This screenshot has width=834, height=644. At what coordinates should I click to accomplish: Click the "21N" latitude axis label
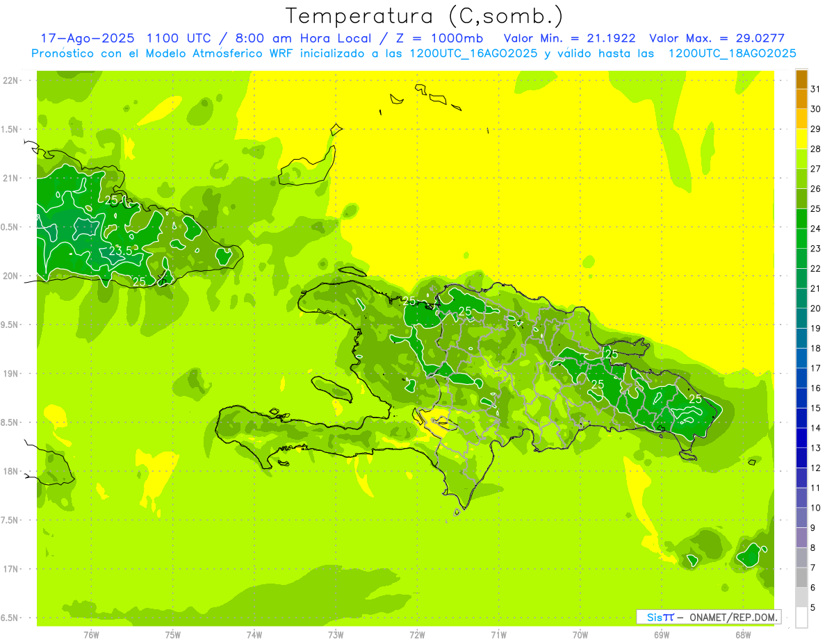(10, 178)
